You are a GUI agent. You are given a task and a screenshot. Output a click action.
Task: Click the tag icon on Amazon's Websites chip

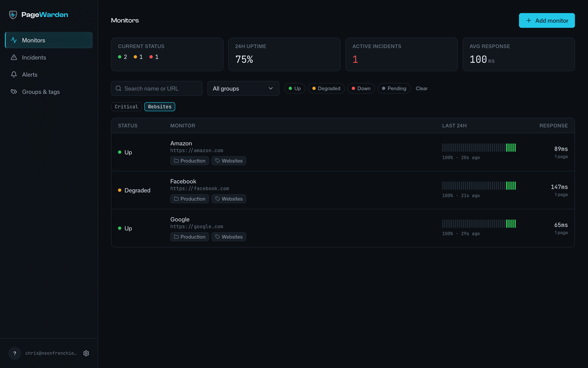[x=217, y=161]
